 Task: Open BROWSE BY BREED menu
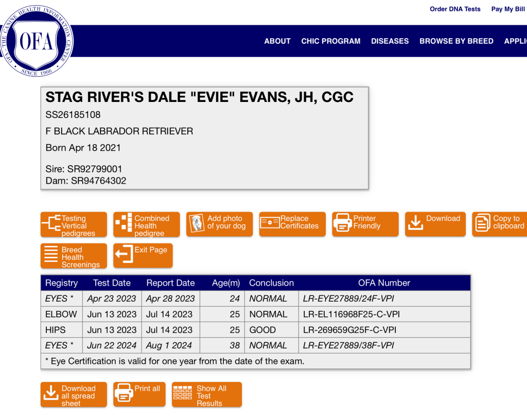(456, 41)
